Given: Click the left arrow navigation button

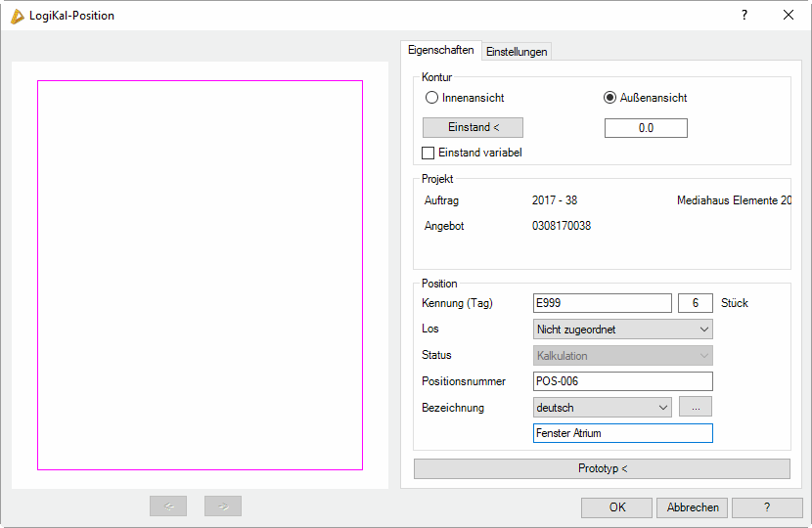Looking at the screenshot, I should point(168,506).
